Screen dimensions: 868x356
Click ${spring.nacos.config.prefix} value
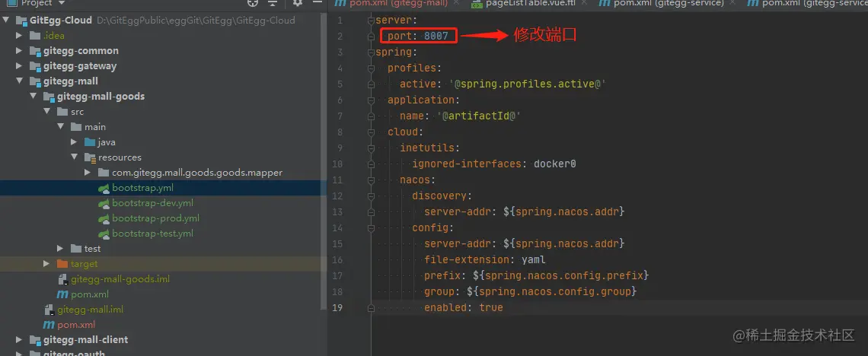(560, 275)
